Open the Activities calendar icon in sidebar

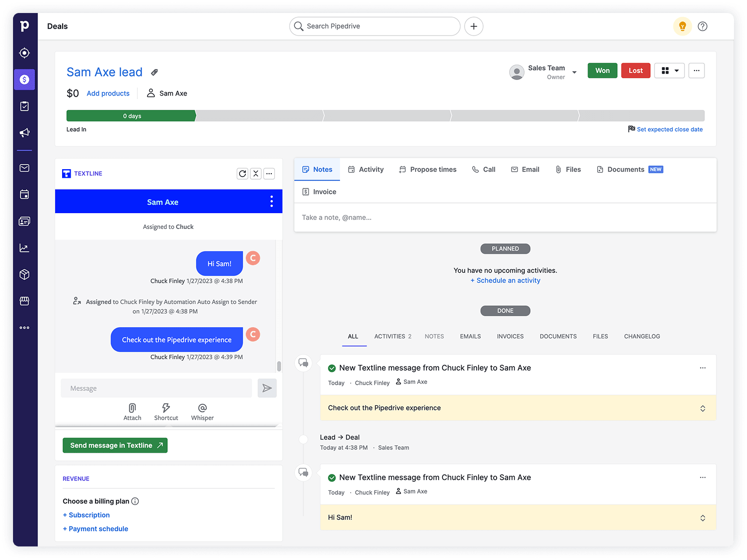[25, 195]
